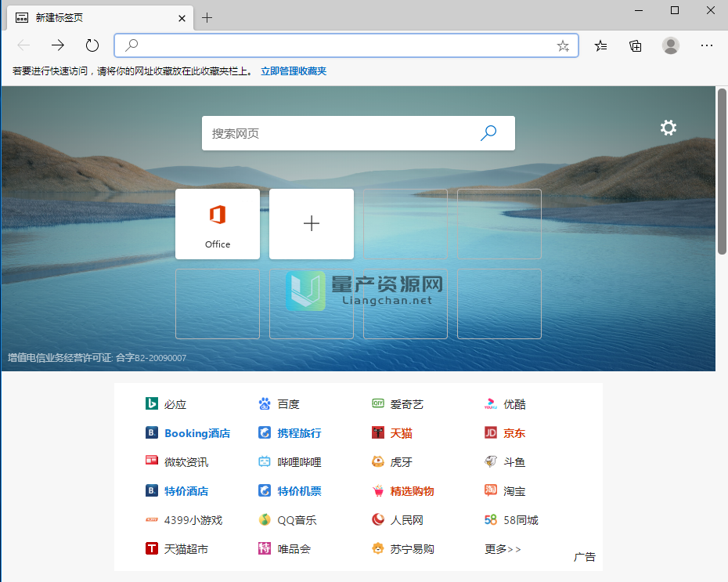728x582 pixels.
Task: Open the Settings and more ellipsis menu
Action: pos(707,45)
